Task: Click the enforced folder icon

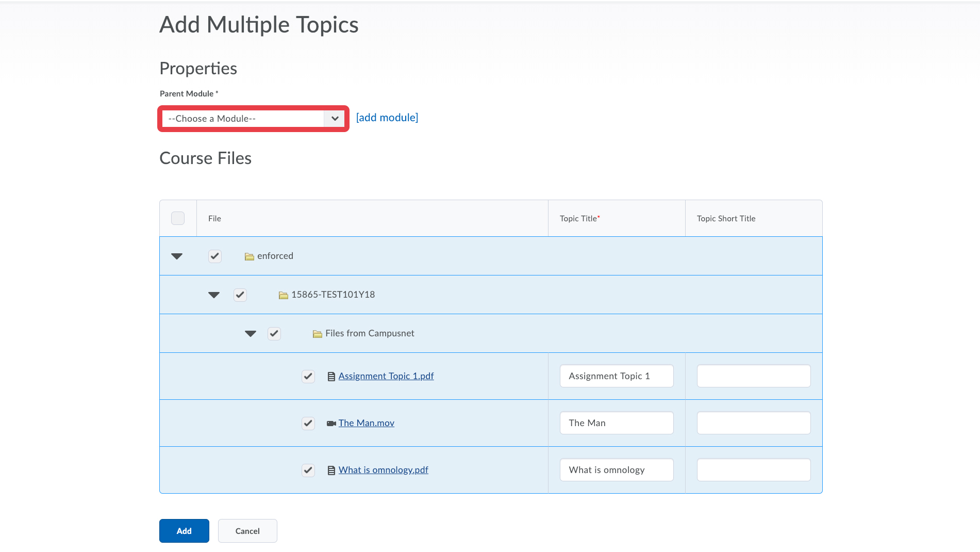Action: pos(249,256)
